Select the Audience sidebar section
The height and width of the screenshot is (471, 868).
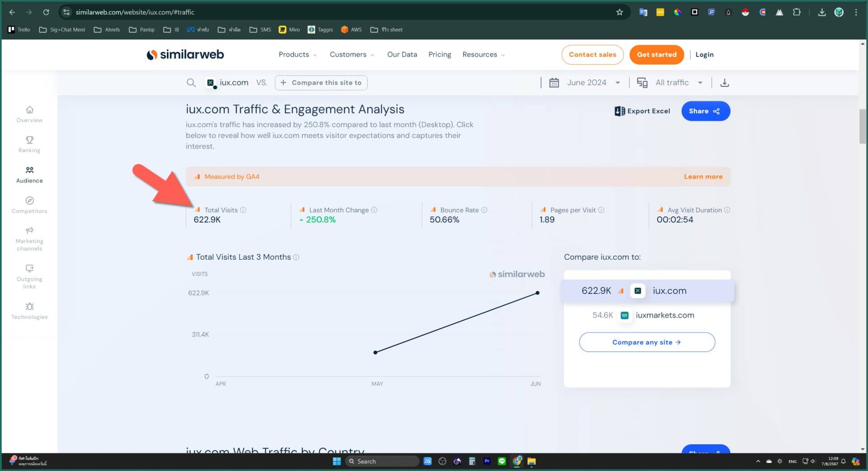pyautogui.click(x=29, y=175)
